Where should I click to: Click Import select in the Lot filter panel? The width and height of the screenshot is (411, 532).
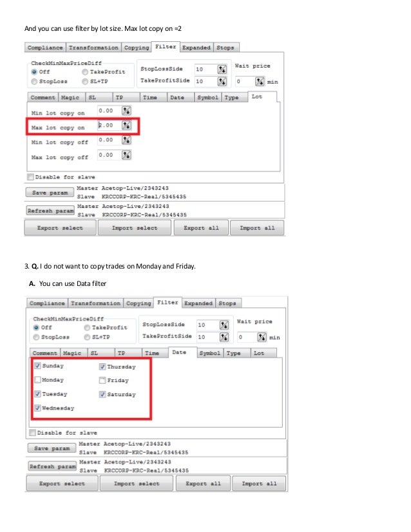pos(135,228)
